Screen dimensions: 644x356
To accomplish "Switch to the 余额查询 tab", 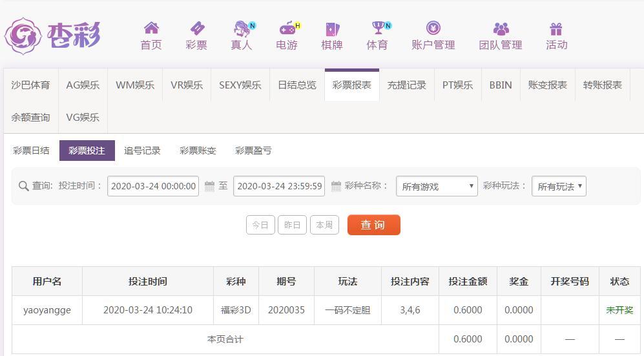I will 31,117.
